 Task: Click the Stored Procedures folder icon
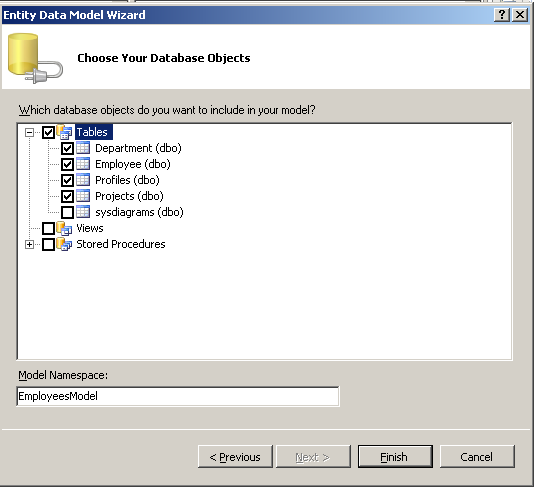pyautogui.click(x=64, y=245)
